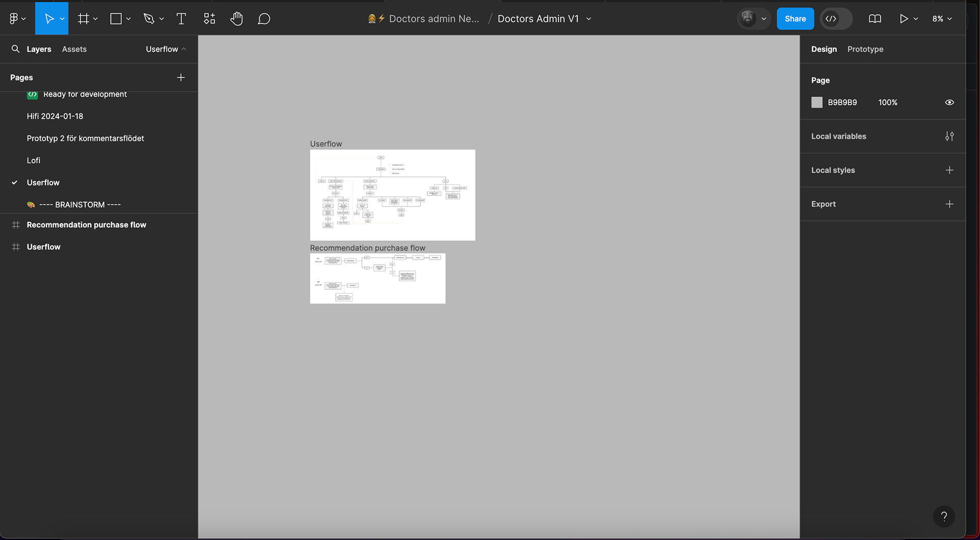Click frame icon beside Userflow layer
Screen dimensions: 980x540
(16, 247)
